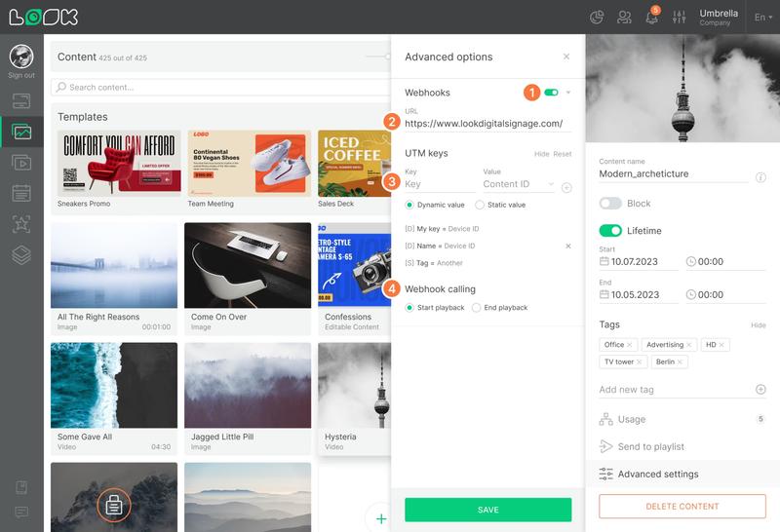Open the End date 10.05.2023 picker
780x532 pixels.
tap(639, 295)
